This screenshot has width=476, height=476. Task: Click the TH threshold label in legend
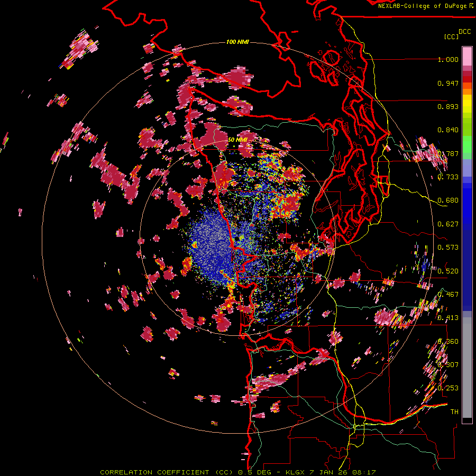pyautogui.click(x=454, y=412)
